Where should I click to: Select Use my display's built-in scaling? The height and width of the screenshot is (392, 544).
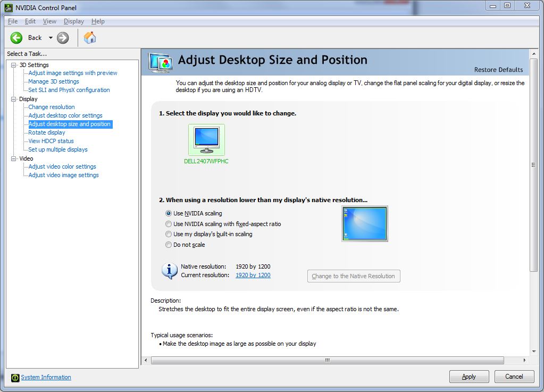168,234
